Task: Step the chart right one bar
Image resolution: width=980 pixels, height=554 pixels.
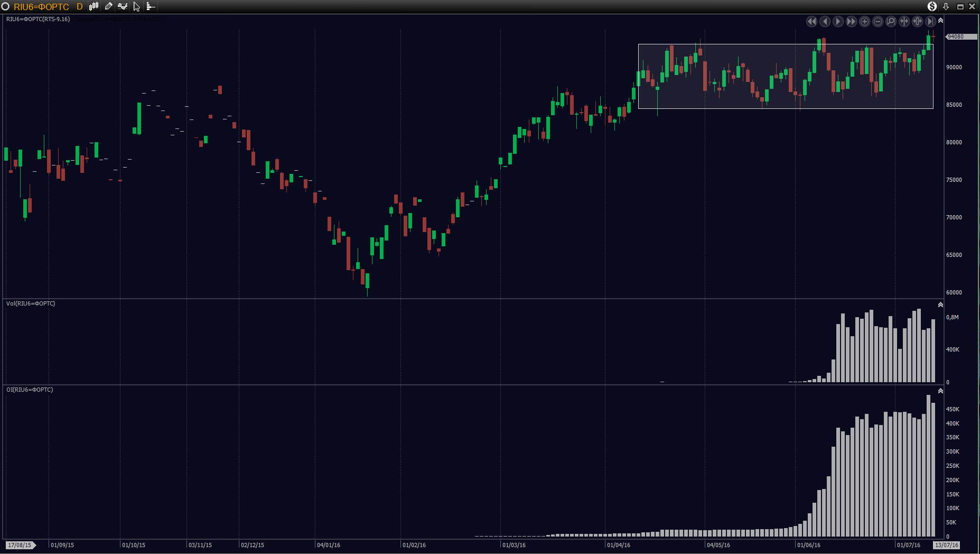Action: click(x=838, y=22)
